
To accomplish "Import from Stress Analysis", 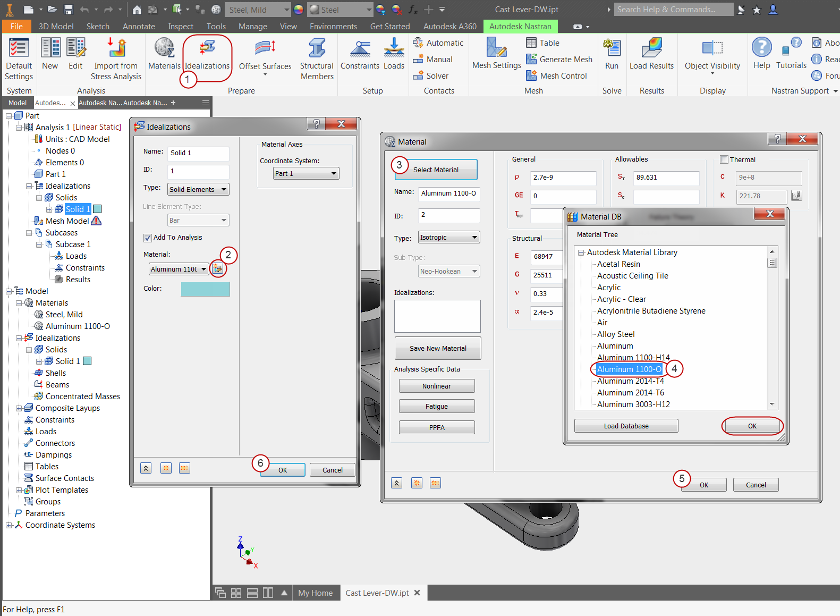I will [116, 59].
